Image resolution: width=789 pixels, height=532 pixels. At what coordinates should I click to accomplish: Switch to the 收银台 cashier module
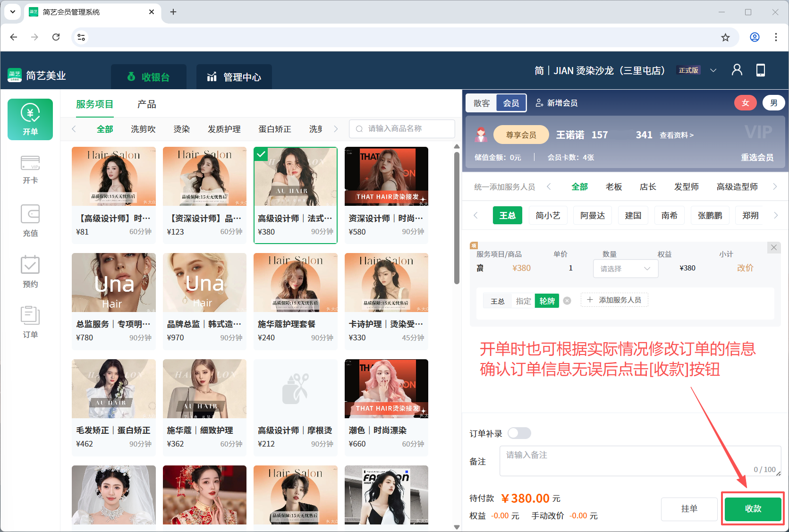[x=149, y=76]
